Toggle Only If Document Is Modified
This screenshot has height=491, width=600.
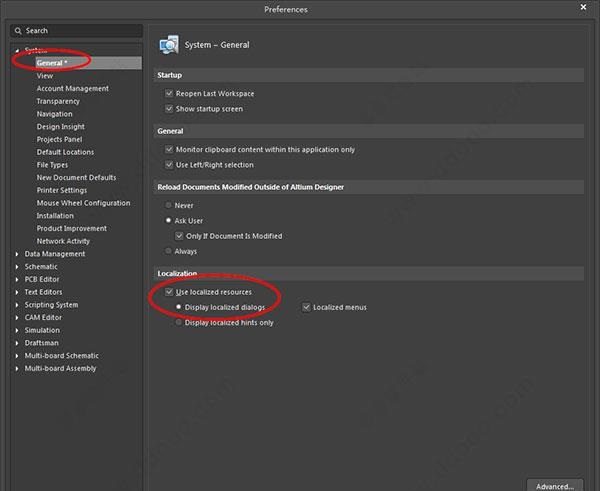point(179,236)
